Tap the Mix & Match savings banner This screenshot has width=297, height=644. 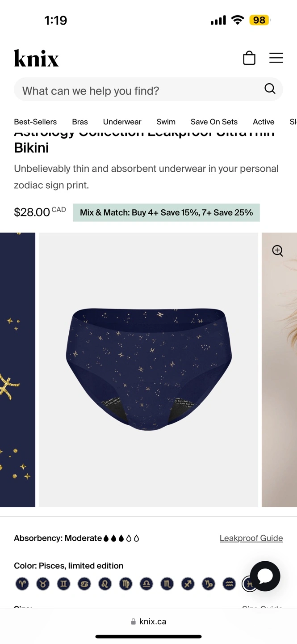point(166,212)
